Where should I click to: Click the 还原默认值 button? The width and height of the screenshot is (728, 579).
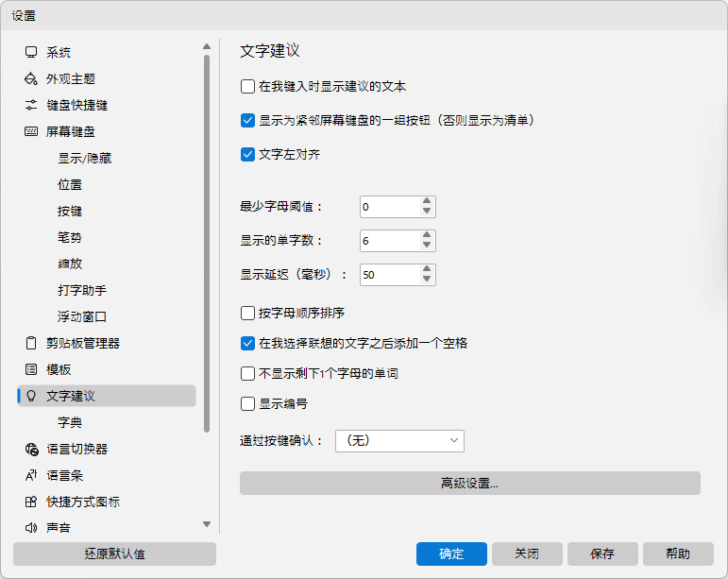pos(114,553)
